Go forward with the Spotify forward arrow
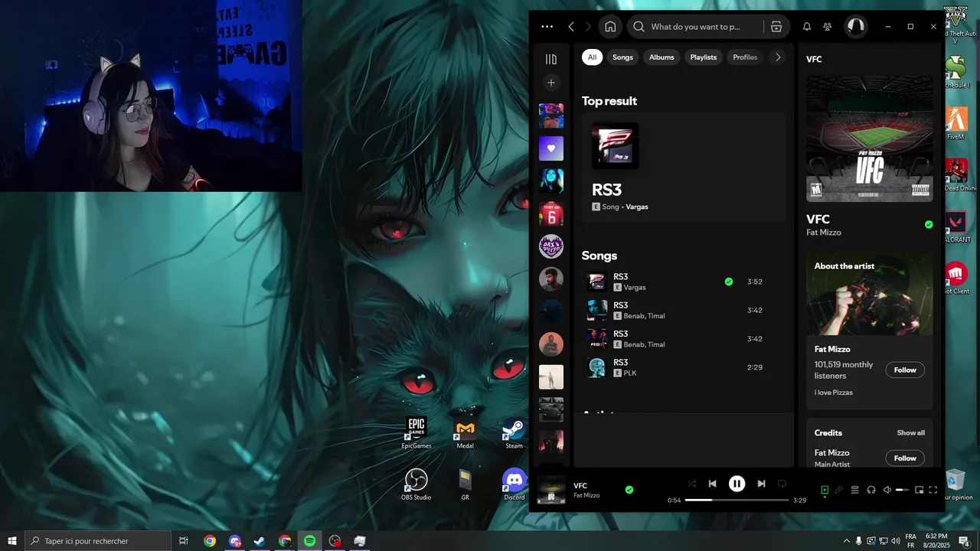The width and height of the screenshot is (980, 551). 588,27
